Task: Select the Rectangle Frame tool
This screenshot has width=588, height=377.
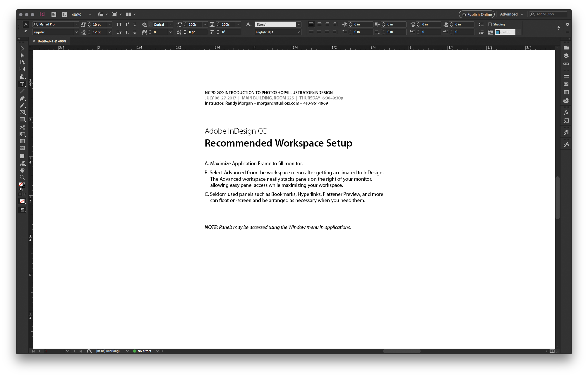Action: pos(22,112)
